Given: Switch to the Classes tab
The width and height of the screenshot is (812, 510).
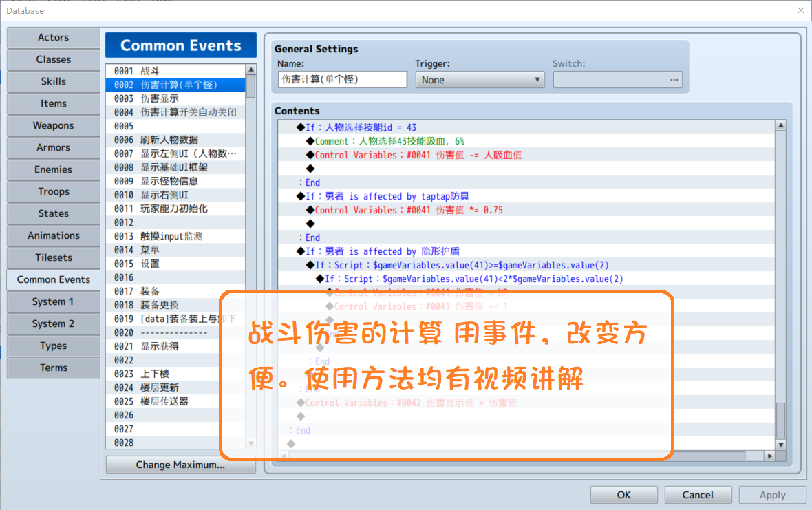Looking at the screenshot, I should pos(54,60).
